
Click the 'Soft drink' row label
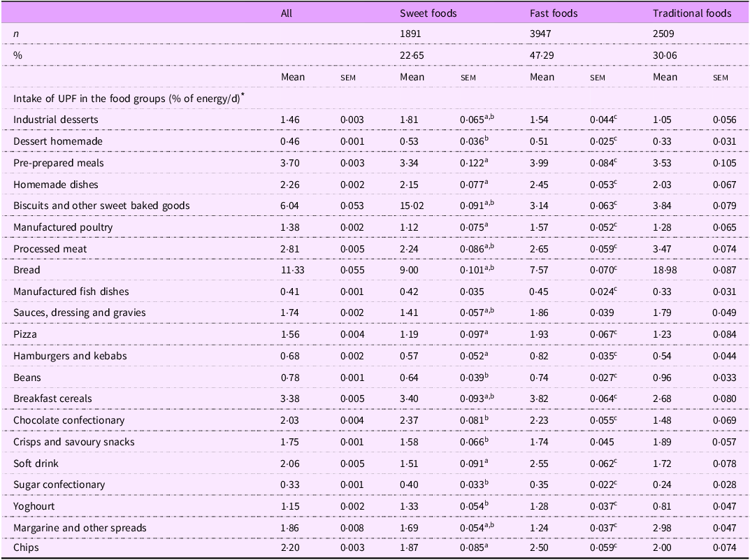point(36,464)
